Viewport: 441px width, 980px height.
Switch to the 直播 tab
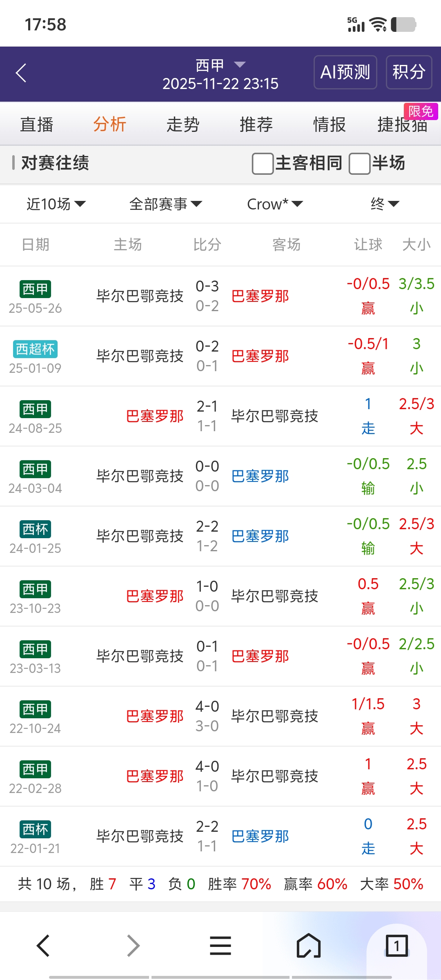pyautogui.click(x=37, y=125)
